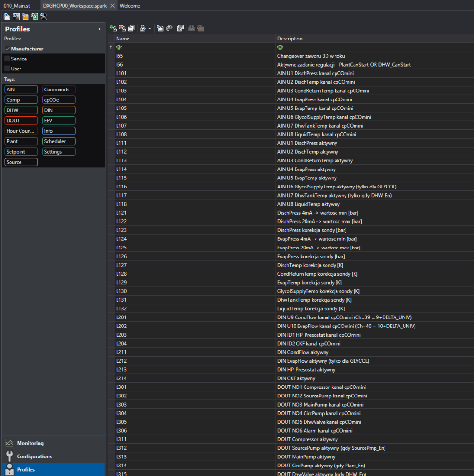The image size is (474, 476).
Task: Select the Info tag
Action: (x=59, y=131)
